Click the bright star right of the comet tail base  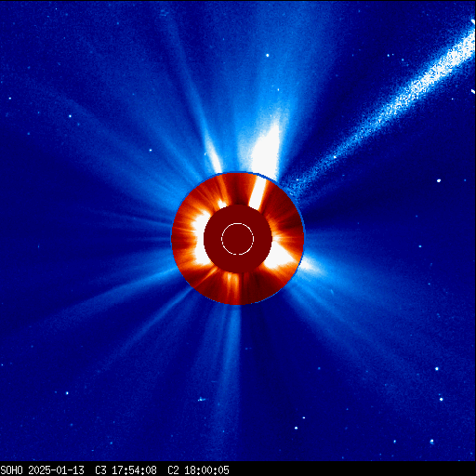pos(439,180)
